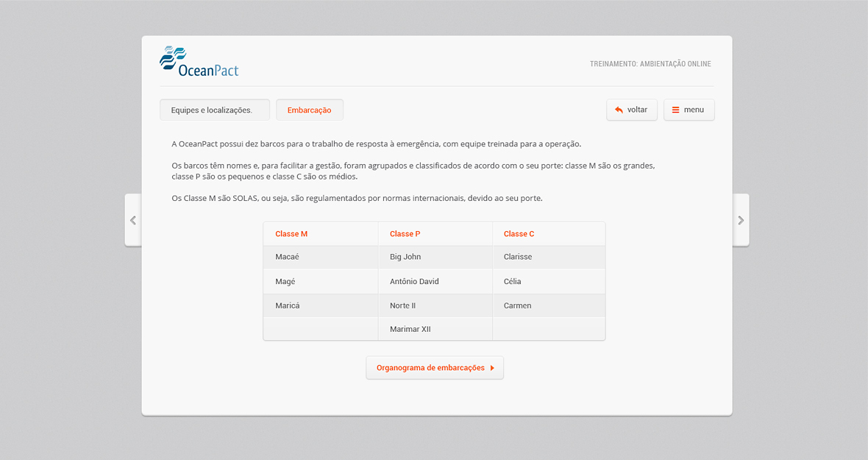
Task: Select the Big John cell
Action: tap(435, 257)
